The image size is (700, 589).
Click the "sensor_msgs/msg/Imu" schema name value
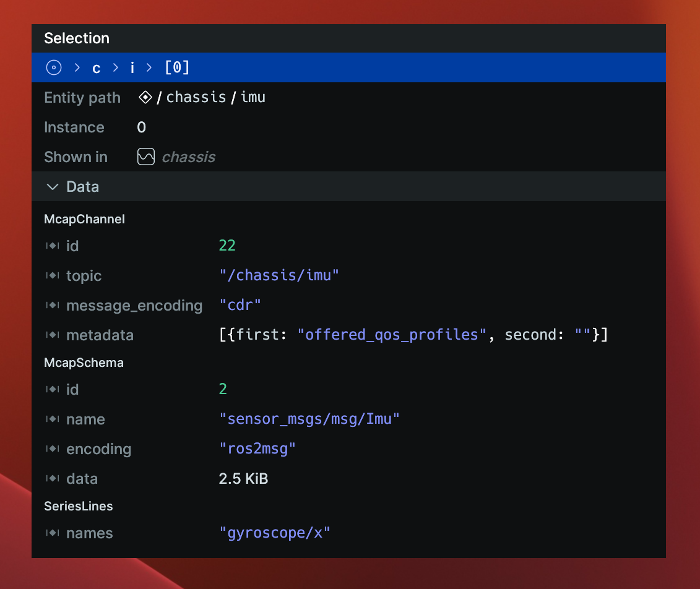click(x=310, y=419)
